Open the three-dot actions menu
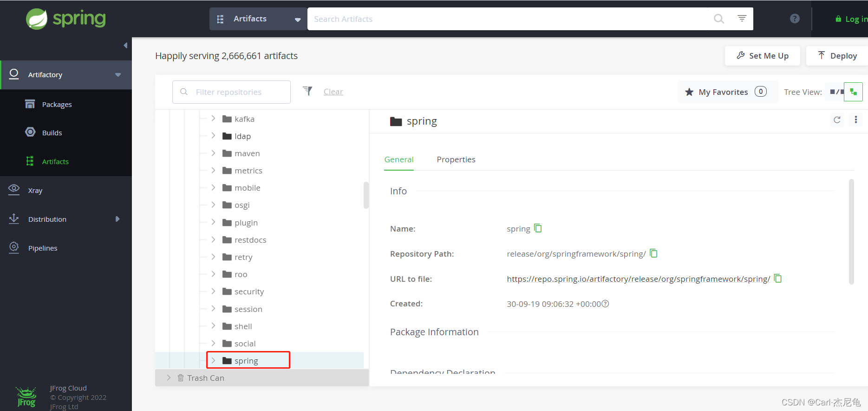This screenshot has width=868, height=411. (856, 120)
